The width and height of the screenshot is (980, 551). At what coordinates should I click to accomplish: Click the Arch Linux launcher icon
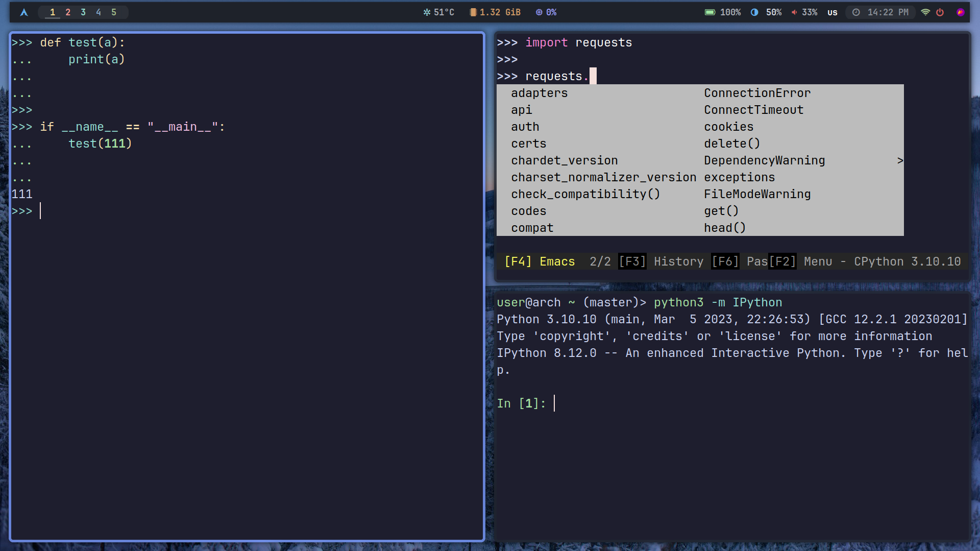point(24,12)
